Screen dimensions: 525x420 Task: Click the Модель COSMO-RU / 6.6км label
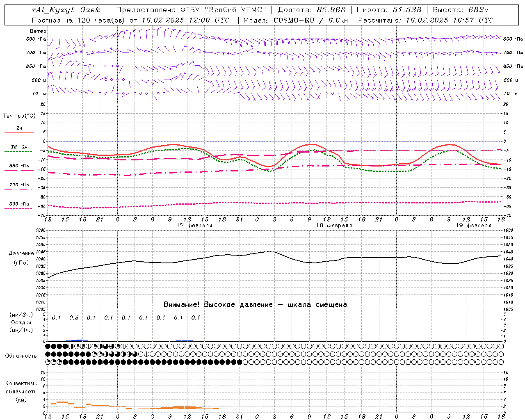tap(296, 20)
